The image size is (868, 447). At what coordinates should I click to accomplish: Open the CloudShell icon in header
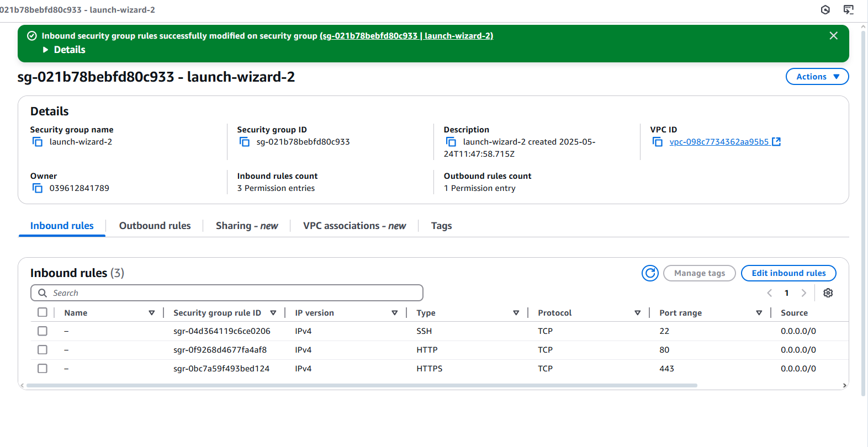(x=848, y=9)
